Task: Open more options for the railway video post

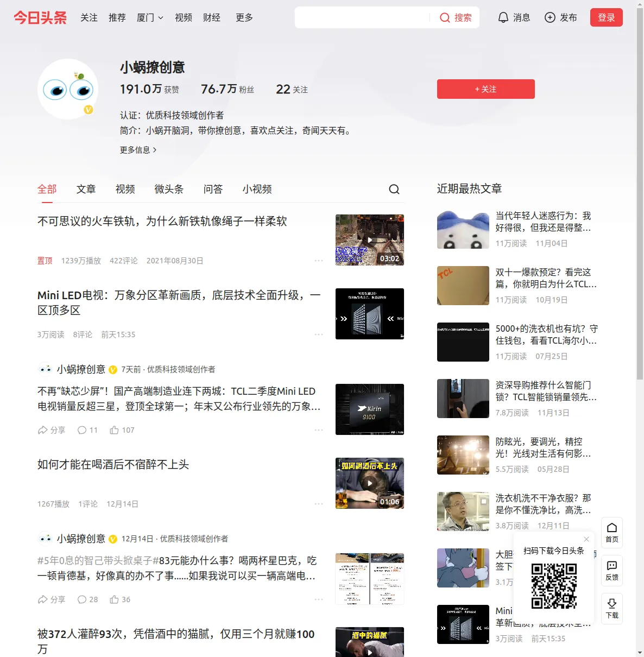Action: 319,261
